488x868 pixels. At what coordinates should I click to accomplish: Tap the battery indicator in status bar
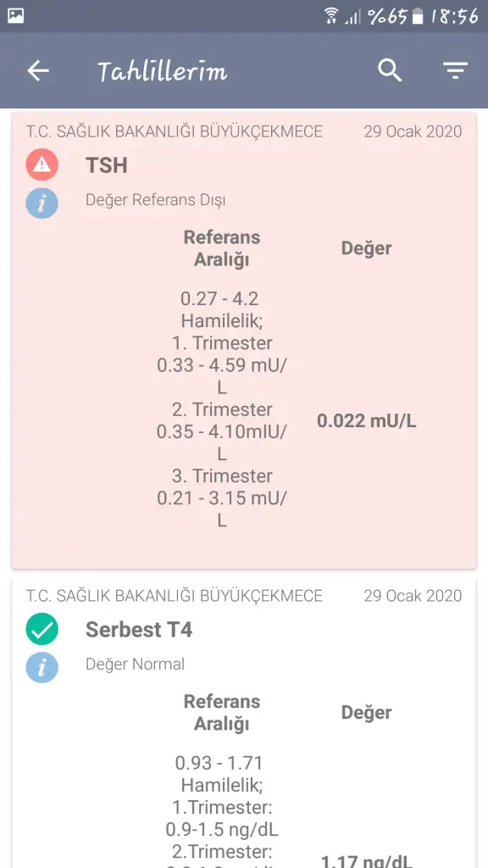tap(419, 17)
